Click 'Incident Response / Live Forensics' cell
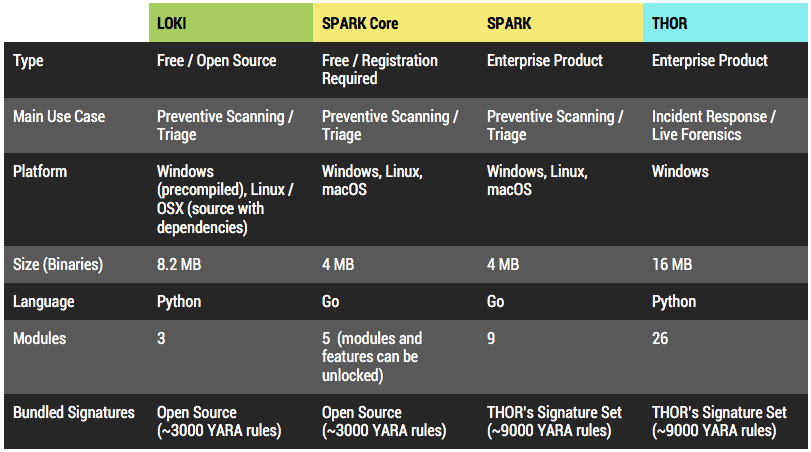811x452 pixels. [x=713, y=125]
